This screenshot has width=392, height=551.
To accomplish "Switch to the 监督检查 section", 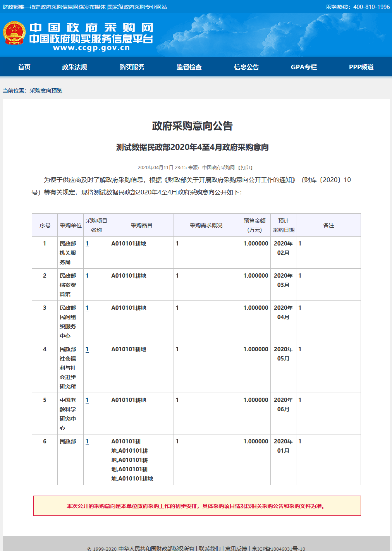I will [189, 67].
